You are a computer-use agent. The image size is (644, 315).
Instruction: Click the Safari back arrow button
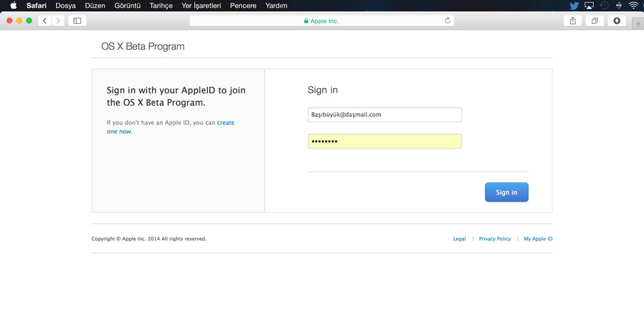click(x=45, y=21)
